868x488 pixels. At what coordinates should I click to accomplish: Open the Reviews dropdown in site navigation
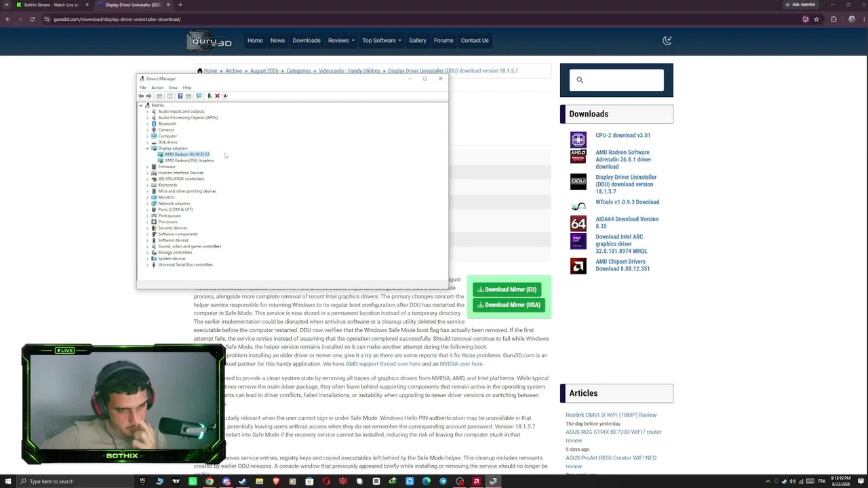(x=341, y=41)
